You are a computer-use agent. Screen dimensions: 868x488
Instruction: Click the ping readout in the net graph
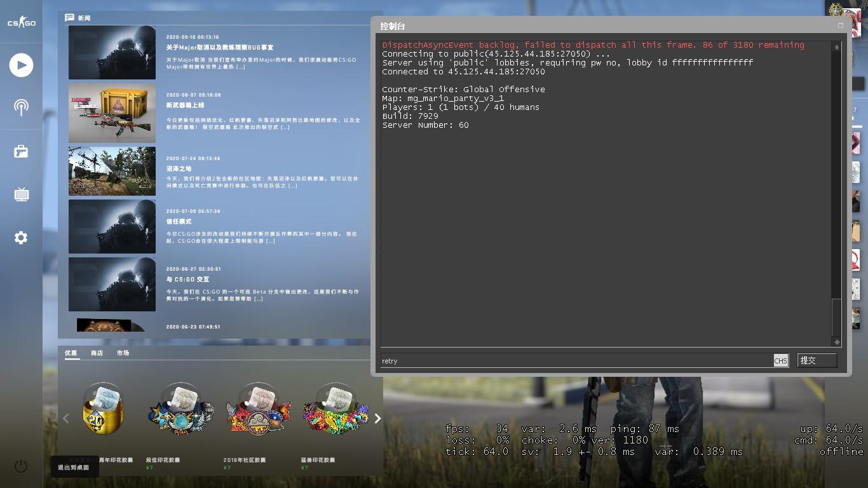pyautogui.click(x=644, y=429)
